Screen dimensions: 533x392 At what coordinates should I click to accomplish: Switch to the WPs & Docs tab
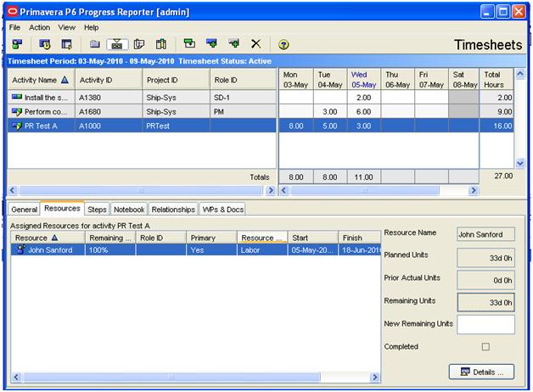(223, 210)
